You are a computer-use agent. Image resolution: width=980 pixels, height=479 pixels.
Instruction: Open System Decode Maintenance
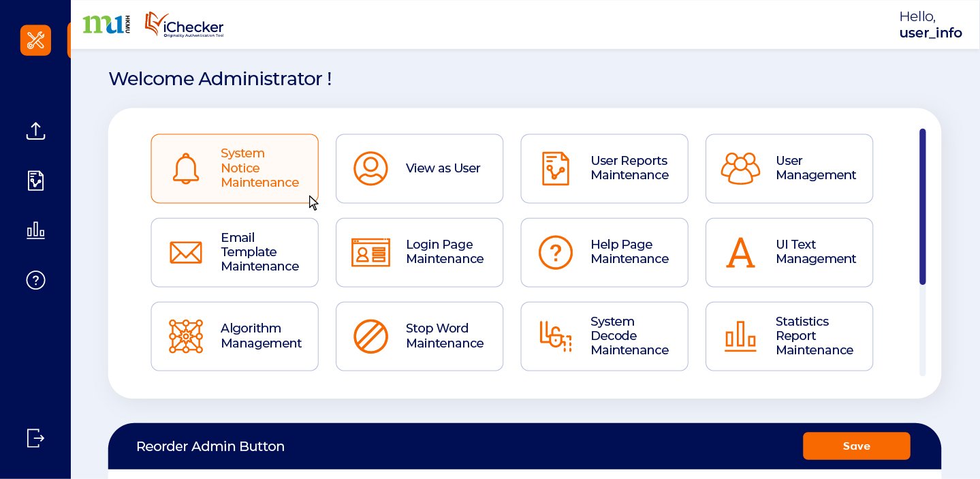[605, 337]
